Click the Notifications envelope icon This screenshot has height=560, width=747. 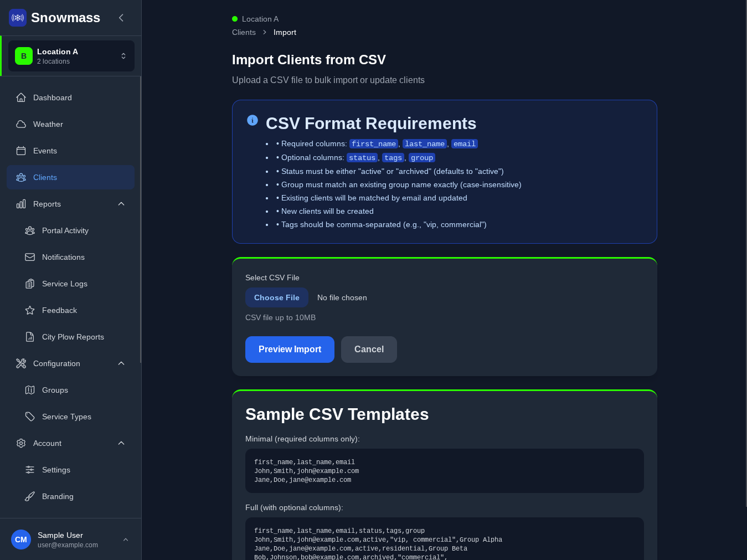click(x=30, y=257)
